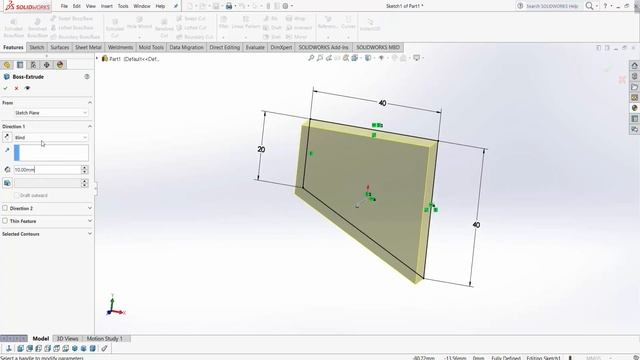Open the DimXpertManager tab icon

47,65
